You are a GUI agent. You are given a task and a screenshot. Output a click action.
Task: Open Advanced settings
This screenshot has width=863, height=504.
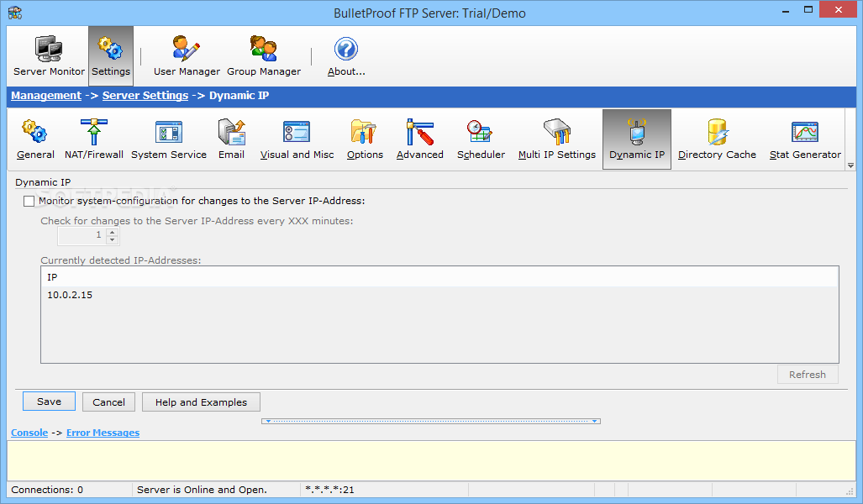(420, 139)
